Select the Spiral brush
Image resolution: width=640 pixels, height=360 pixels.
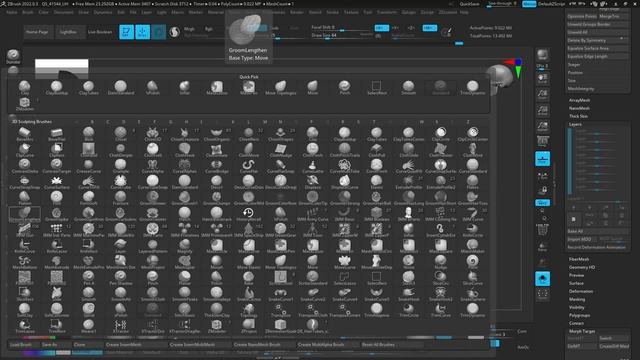[89, 310]
